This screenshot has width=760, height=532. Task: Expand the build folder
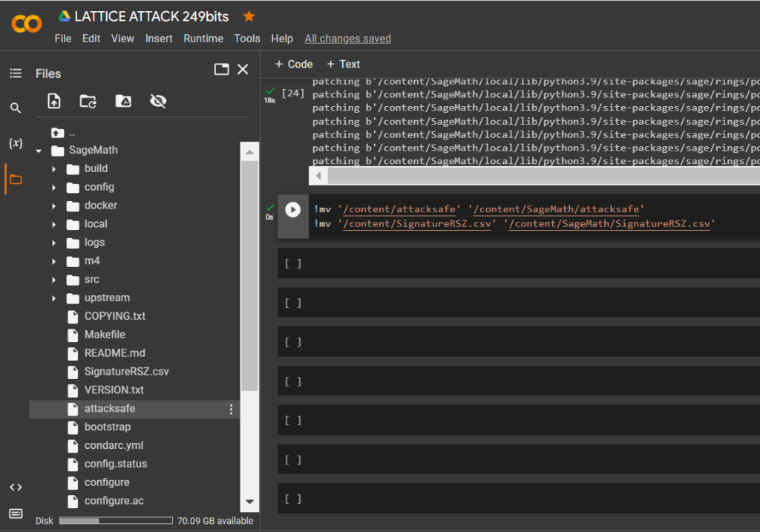(52, 168)
